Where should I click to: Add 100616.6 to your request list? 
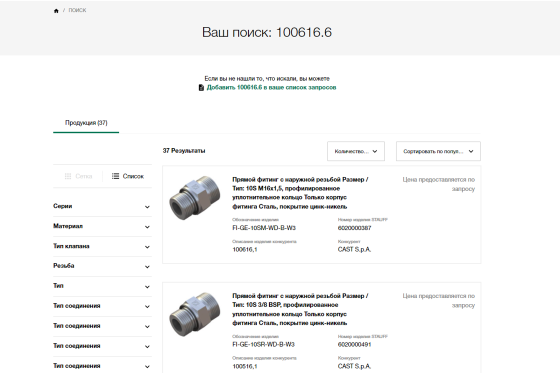pos(271,88)
